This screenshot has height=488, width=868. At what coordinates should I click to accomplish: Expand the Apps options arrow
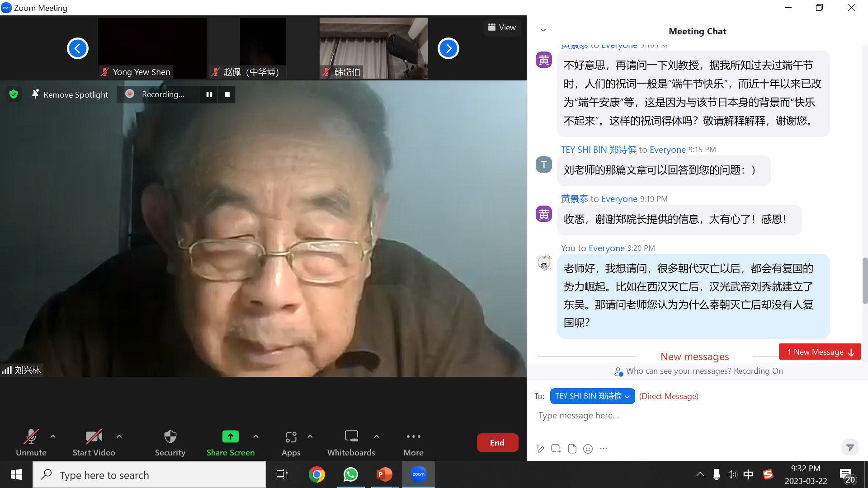310,436
